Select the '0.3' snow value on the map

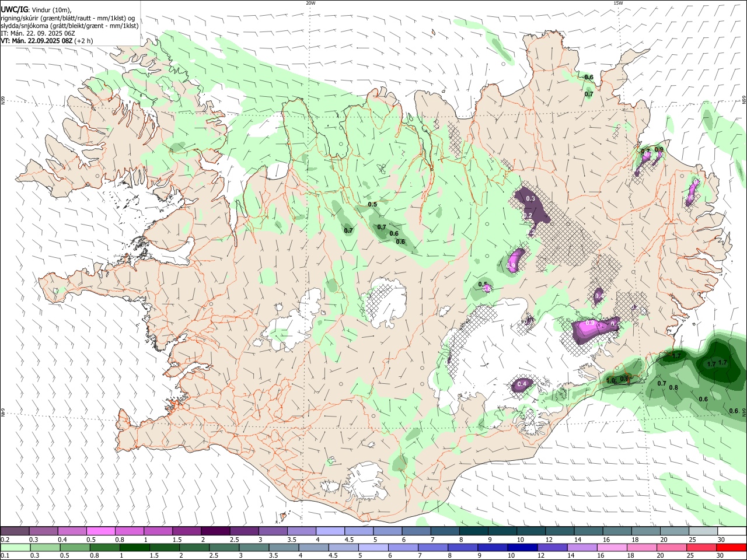point(530,199)
